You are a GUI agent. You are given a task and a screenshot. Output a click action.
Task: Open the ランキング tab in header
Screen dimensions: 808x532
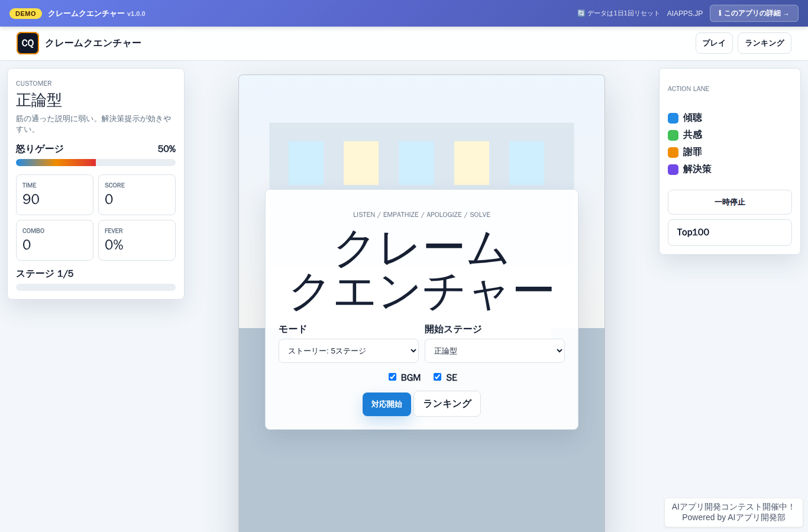click(x=764, y=43)
